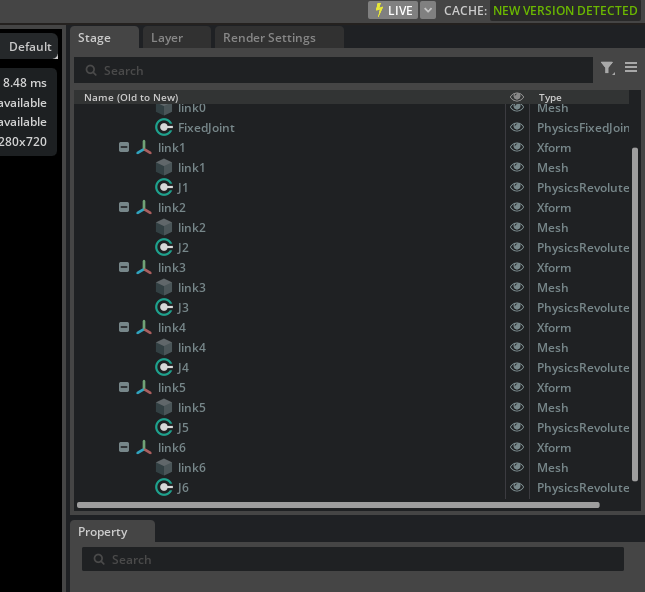Click the Property panel search field

(352, 560)
